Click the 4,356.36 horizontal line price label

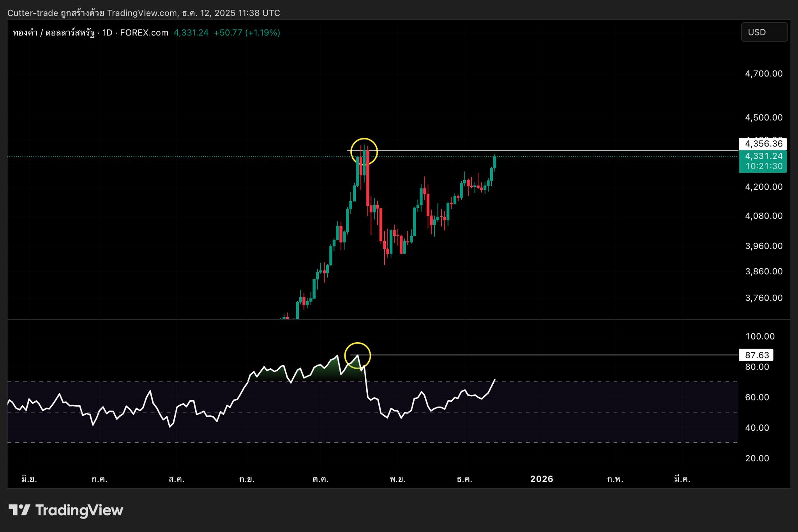[x=763, y=144]
